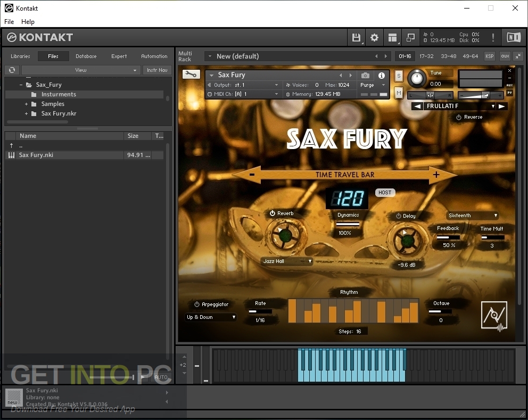This screenshot has width=528, height=420.
Task: Click Instr Nav button
Action: (157, 70)
